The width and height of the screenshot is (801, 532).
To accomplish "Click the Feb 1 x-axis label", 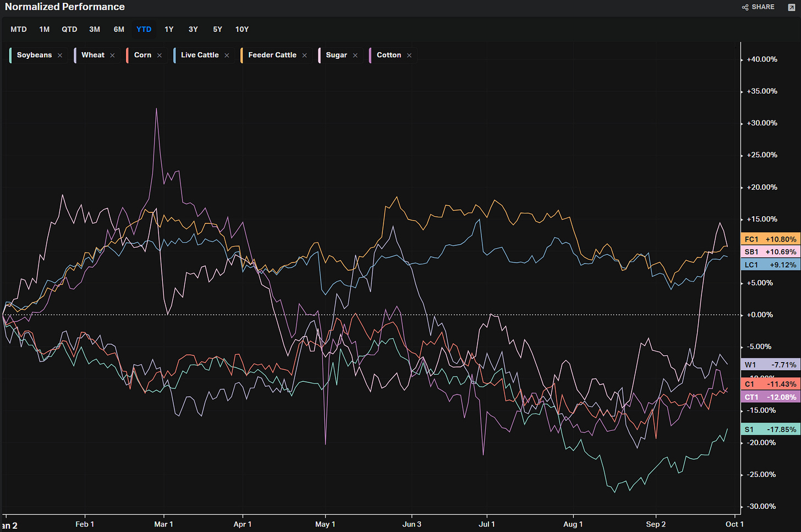I will pos(85,524).
